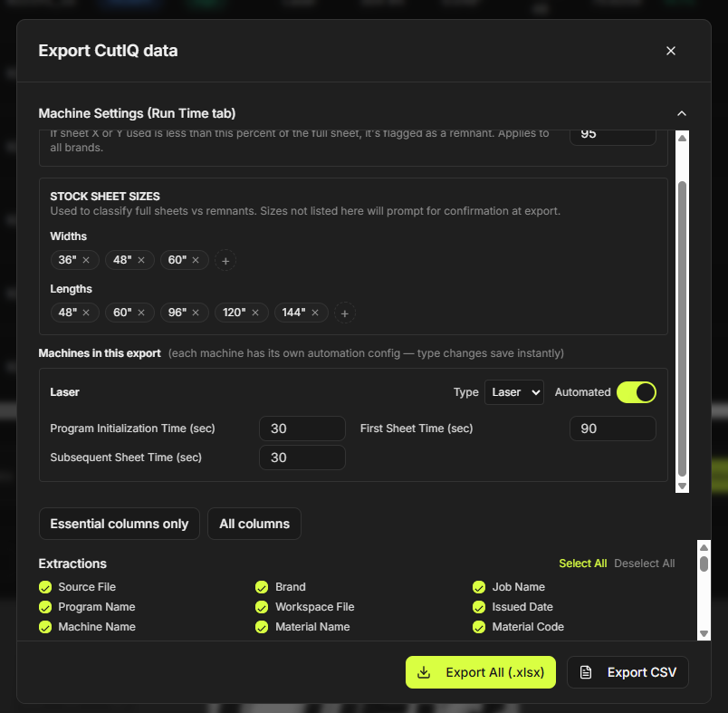Uncheck Workspace File extraction
The image size is (728, 713).
tap(262, 607)
